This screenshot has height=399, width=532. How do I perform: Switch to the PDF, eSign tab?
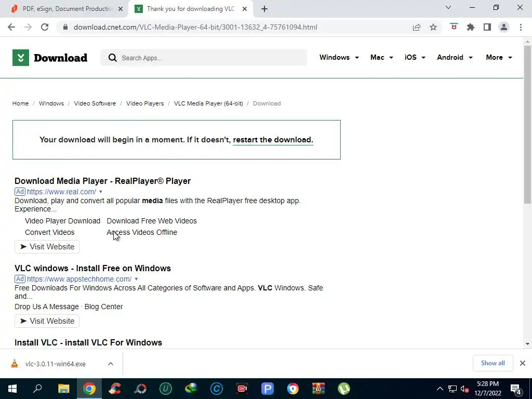(x=64, y=9)
